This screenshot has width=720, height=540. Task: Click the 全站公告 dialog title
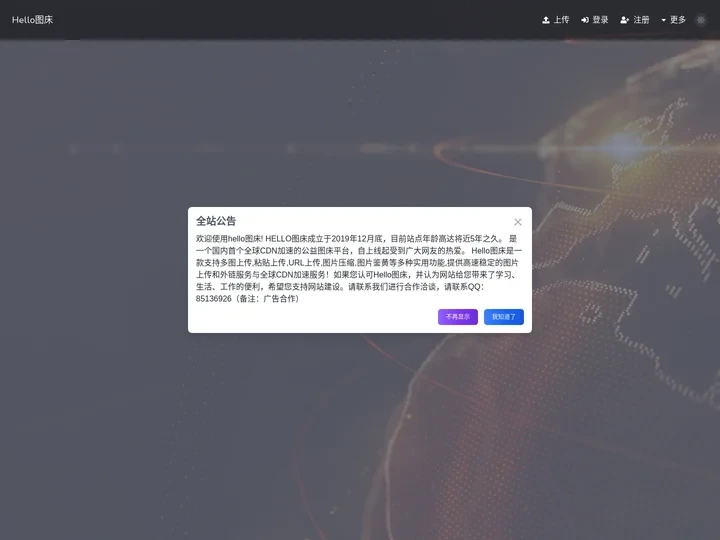point(216,221)
